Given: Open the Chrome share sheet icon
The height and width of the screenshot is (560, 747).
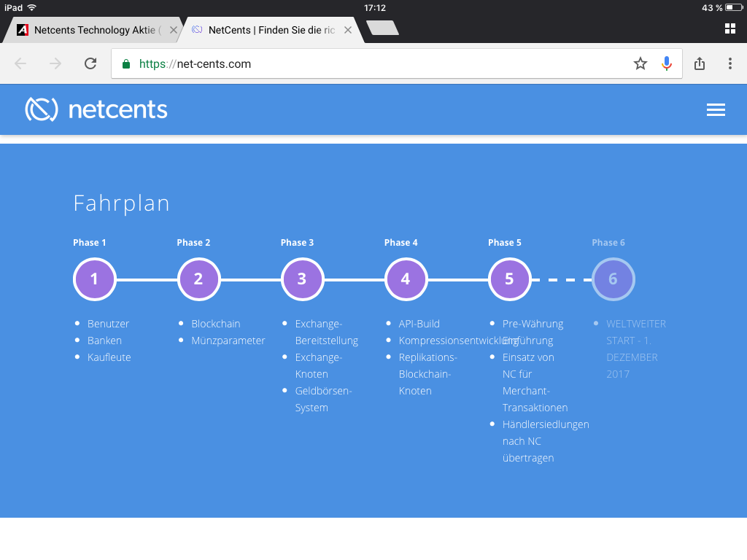Looking at the screenshot, I should (x=699, y=63).
